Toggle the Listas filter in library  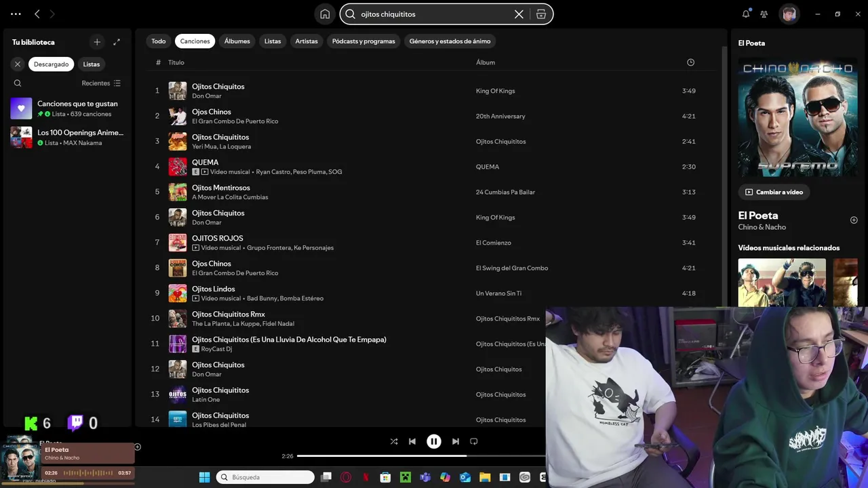tap(92, 64)
